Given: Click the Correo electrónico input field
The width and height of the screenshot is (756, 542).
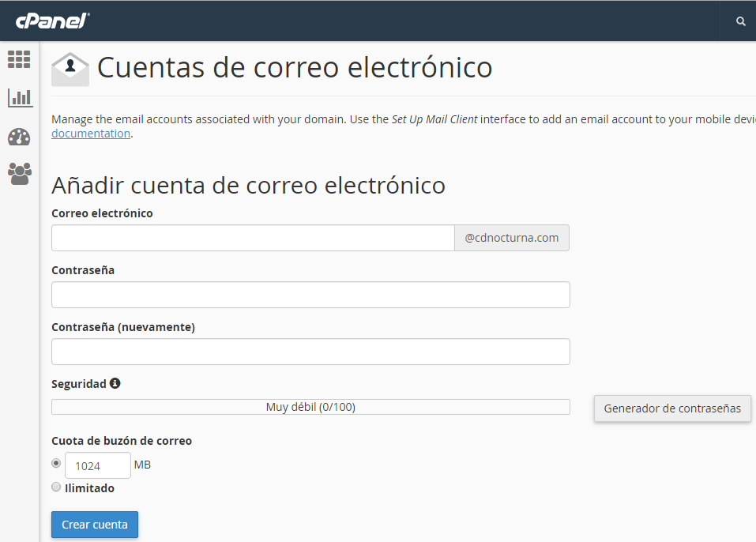Looking at the screenshot, I should (x=253, y=238).
